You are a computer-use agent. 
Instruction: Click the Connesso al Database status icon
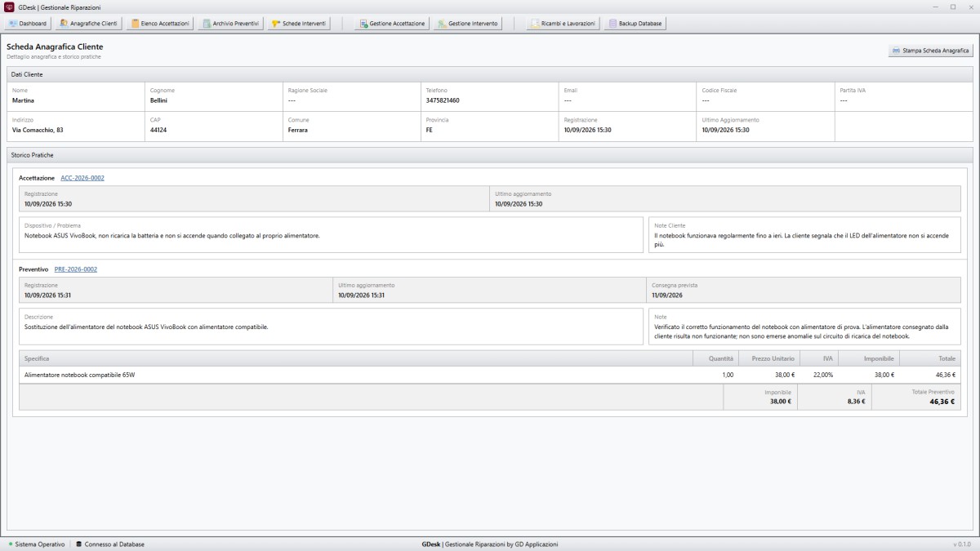(x=78, y=544)
